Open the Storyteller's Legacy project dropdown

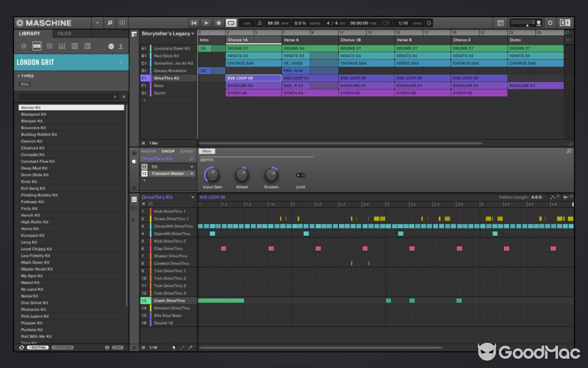tap(193, 34)
